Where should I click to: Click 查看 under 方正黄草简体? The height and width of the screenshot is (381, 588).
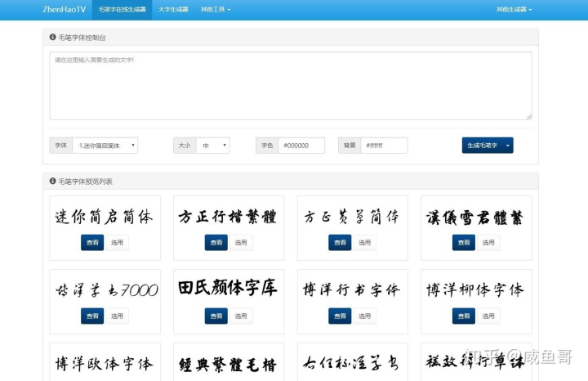tap(340, 243)
